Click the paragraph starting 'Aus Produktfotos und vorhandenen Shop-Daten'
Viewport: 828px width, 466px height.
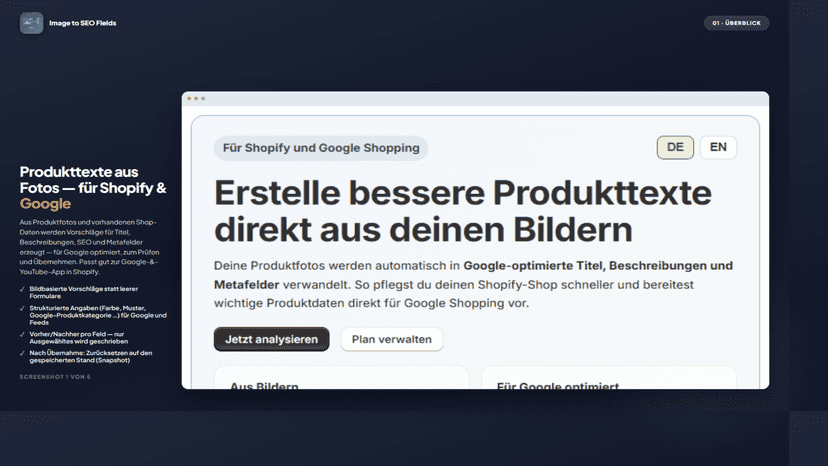pyautogui.click(x=89, y=247)
